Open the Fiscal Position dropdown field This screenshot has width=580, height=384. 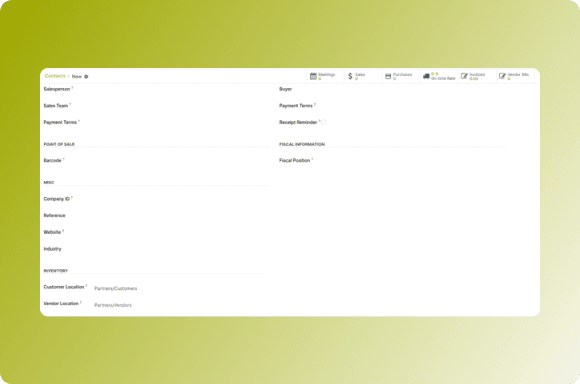417,161
